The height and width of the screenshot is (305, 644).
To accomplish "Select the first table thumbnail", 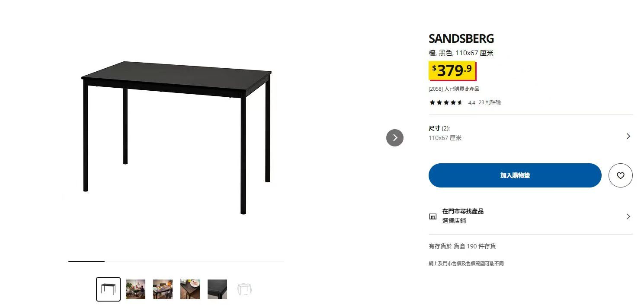I will (x=108, y=289).
